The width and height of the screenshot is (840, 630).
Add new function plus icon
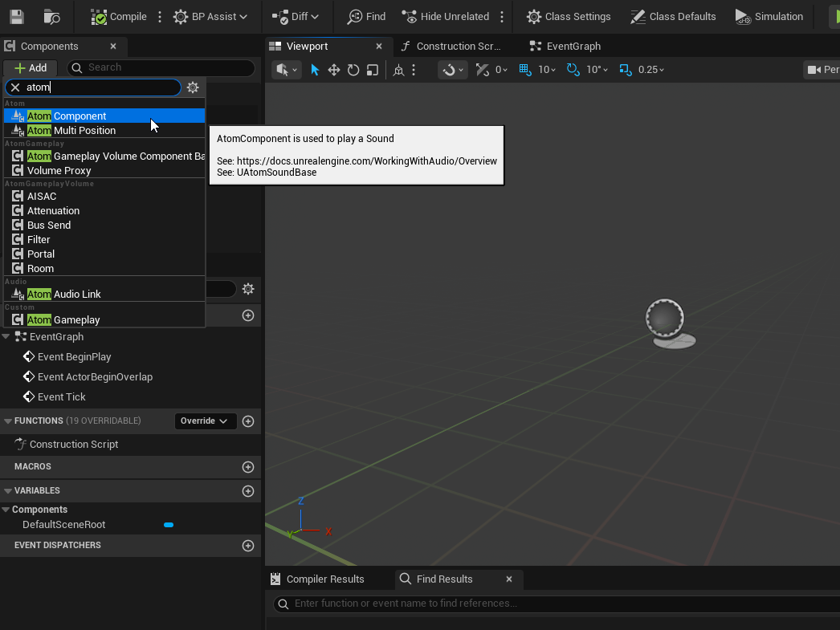tap(248, 421)
